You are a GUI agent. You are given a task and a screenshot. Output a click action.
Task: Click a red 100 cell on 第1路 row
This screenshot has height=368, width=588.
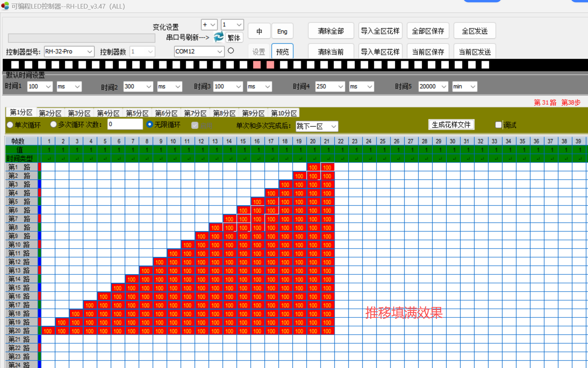click(313, 167)
